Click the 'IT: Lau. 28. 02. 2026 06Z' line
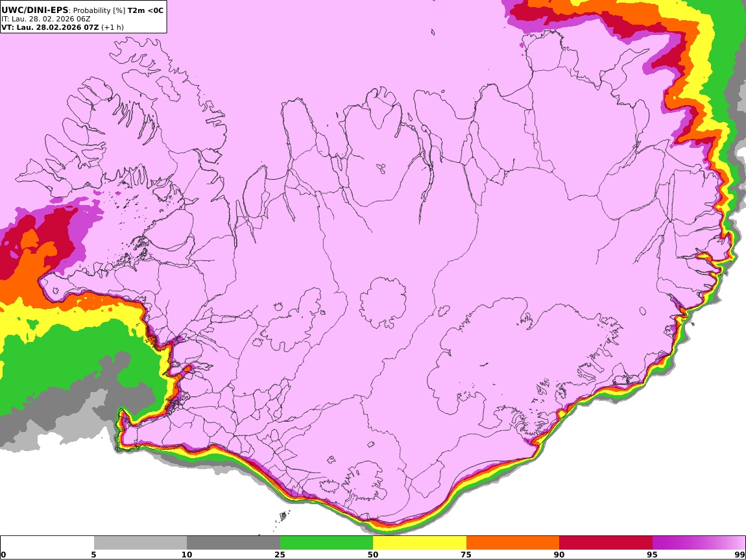The width and height of the screenshot is (746, 560). coord(45,19)
